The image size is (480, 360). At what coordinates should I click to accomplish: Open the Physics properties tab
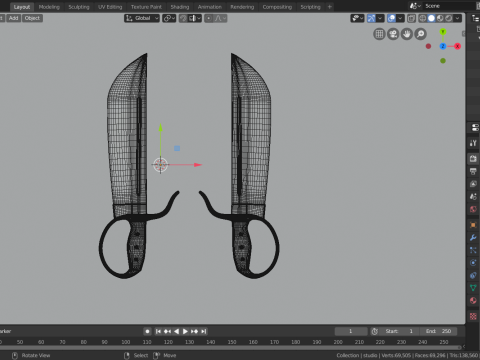coord(473,263)
